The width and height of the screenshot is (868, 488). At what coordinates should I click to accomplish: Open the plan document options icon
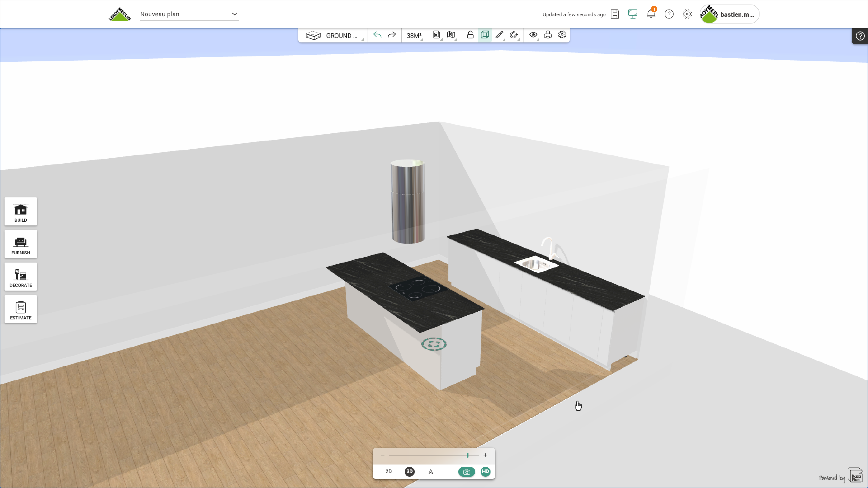(437, 35)
